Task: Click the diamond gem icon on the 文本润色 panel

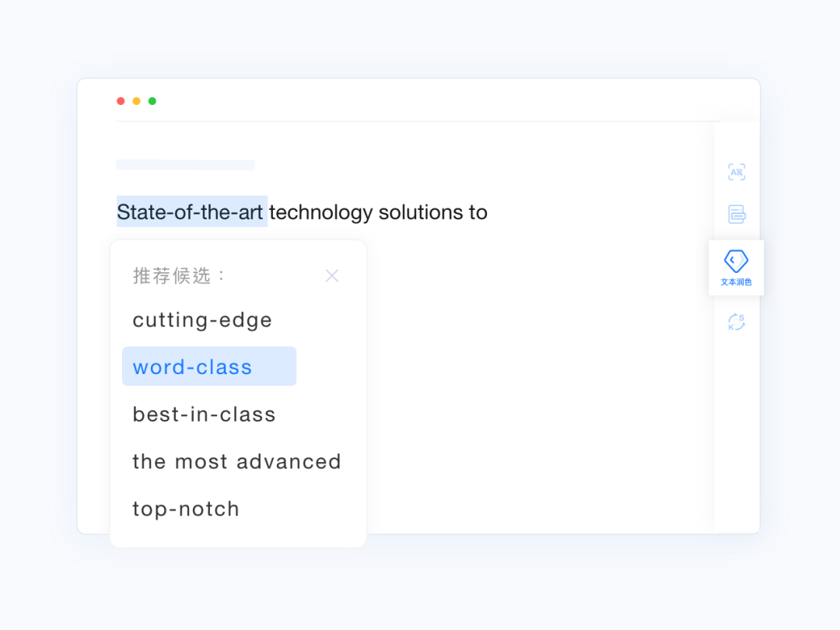Action: pos(736,260)
